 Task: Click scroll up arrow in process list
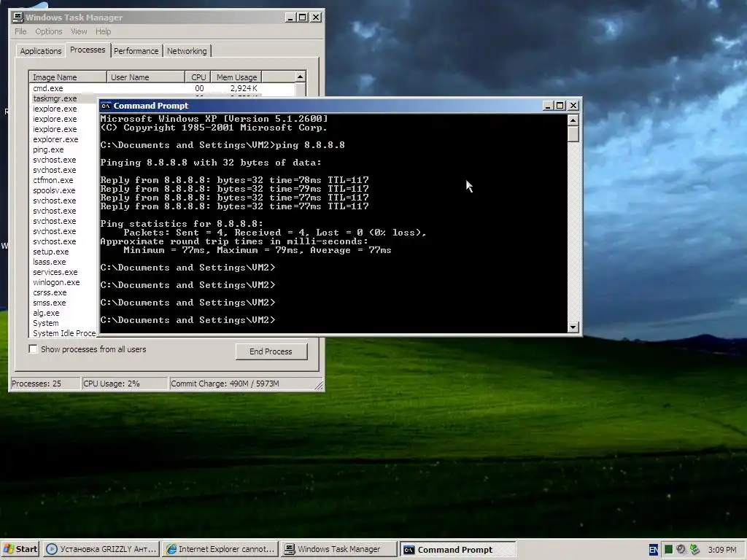[300, 77]
